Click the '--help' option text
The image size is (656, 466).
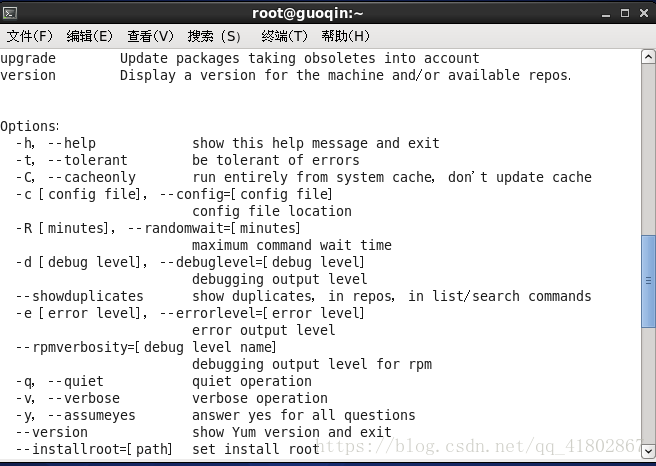pos(72,143)
